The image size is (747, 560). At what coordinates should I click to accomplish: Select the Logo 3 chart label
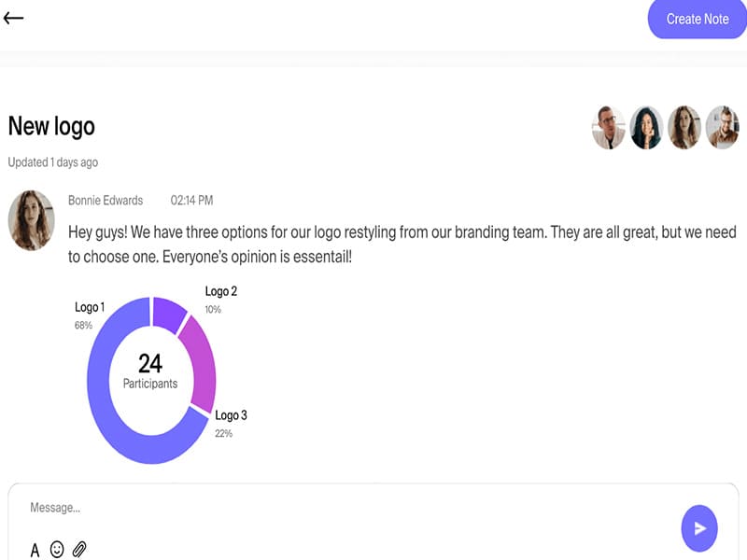[231, 415]
